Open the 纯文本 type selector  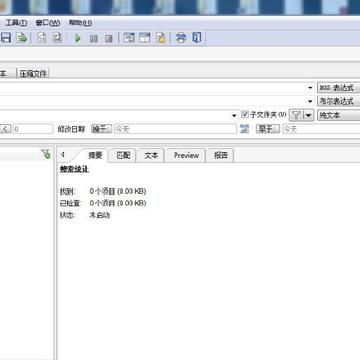[x=338, y=115]
